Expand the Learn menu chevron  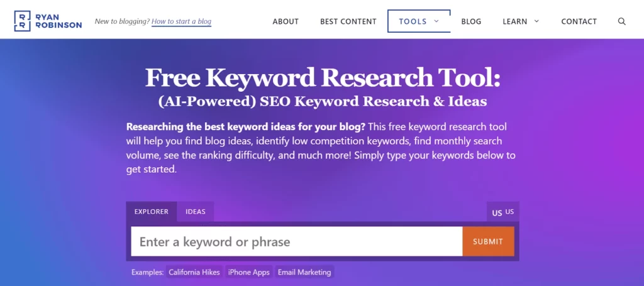(536, 21)
